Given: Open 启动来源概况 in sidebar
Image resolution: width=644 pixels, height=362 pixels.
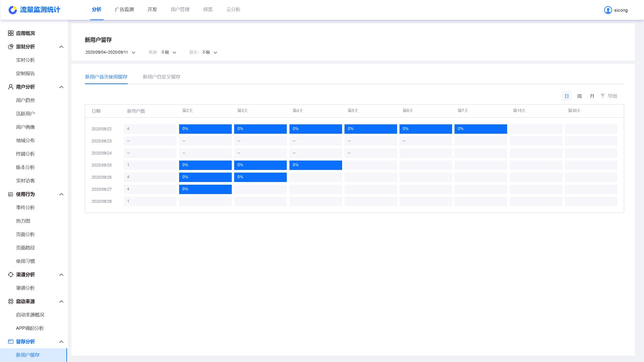Looking at the screenshot, I should tap(30, 315).
